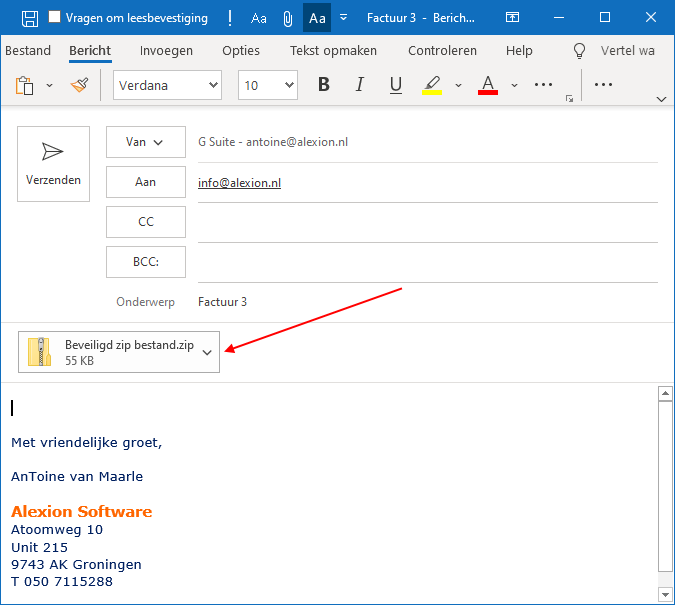
Task: Click the CC button
Action: 146,222
